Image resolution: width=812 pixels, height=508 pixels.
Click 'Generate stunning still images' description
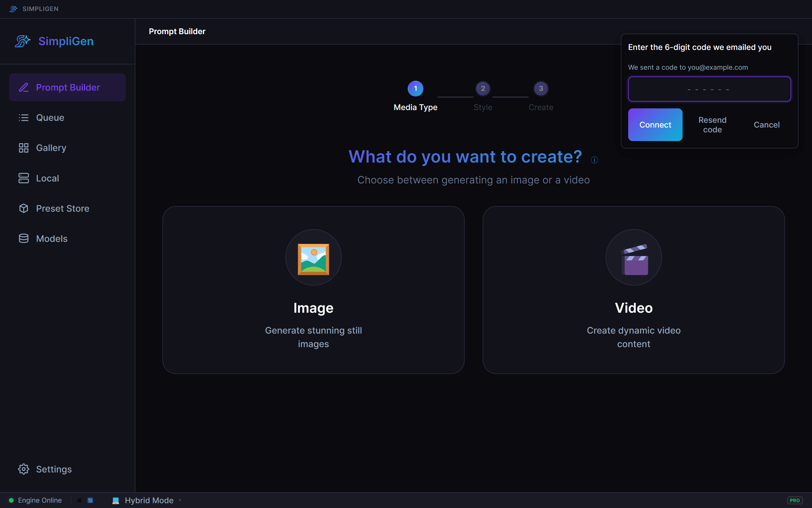coord(314,337)
